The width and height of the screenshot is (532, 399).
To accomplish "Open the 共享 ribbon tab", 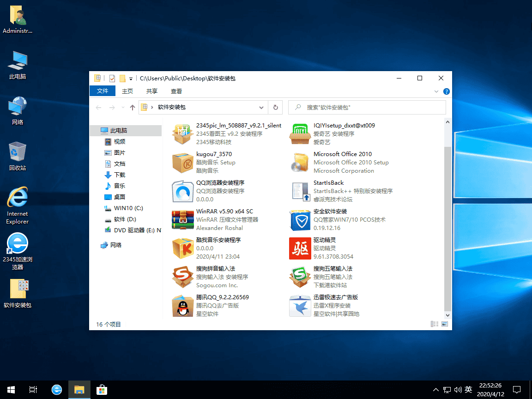I will [152, 91].
